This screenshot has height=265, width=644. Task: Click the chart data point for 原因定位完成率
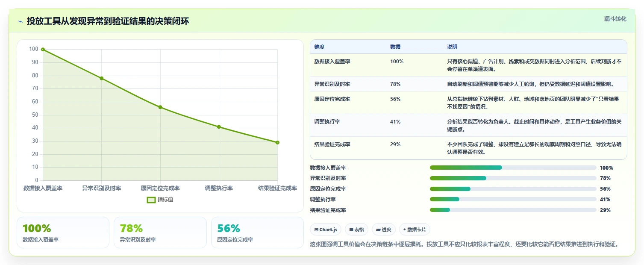pos(160,107)
